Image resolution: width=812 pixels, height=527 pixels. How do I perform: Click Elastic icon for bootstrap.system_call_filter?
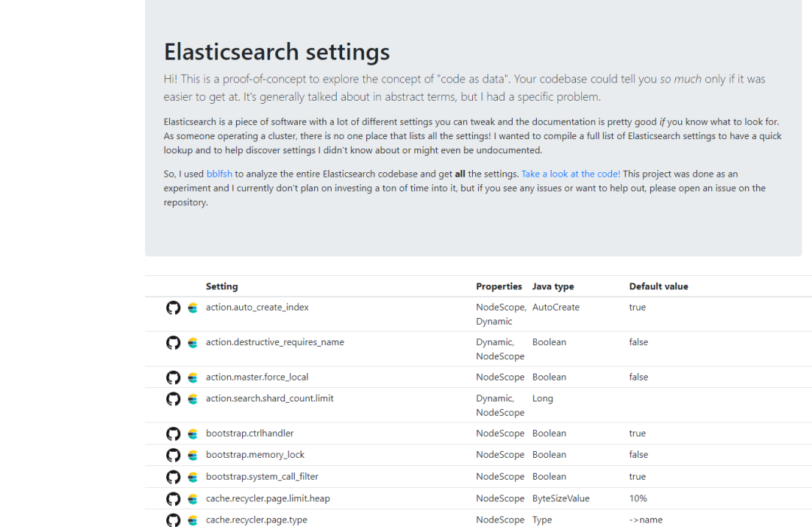(192, 477)
